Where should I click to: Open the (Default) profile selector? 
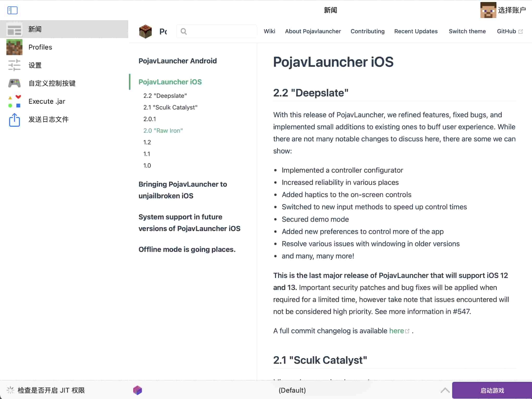[292, 390]
